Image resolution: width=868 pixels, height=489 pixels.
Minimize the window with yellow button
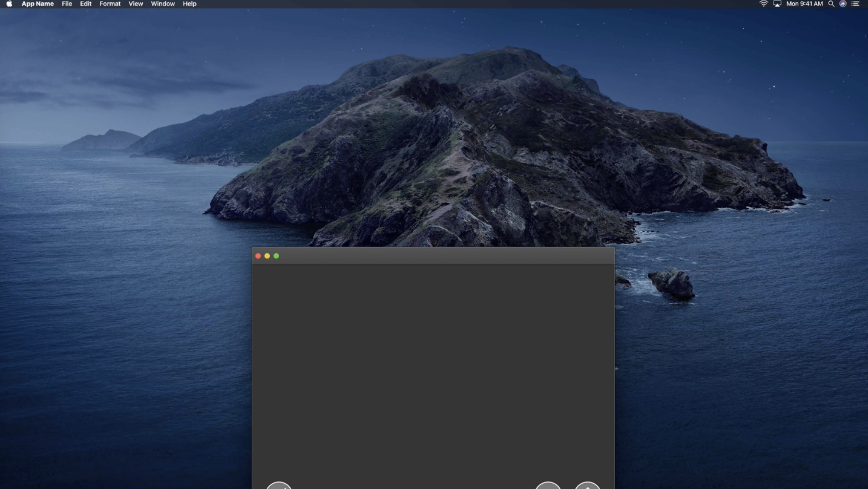267,256
